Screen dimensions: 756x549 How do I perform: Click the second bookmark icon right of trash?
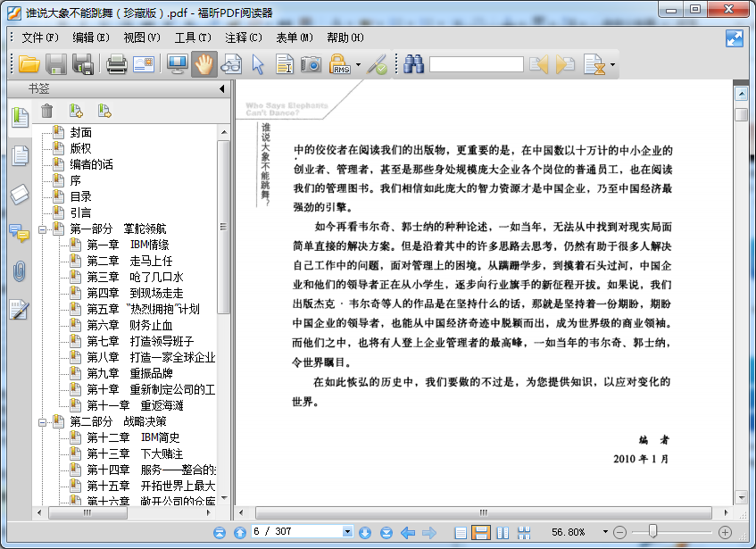tap(104, 111)
